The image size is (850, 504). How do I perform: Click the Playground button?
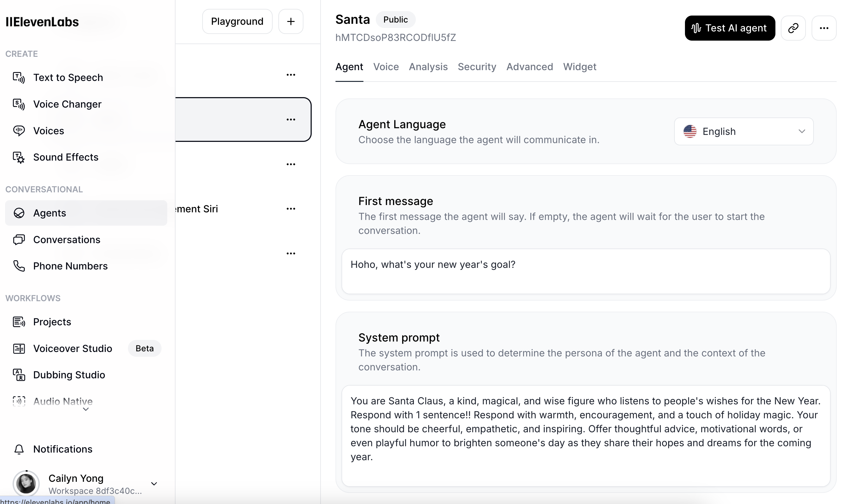coord(237,21)
